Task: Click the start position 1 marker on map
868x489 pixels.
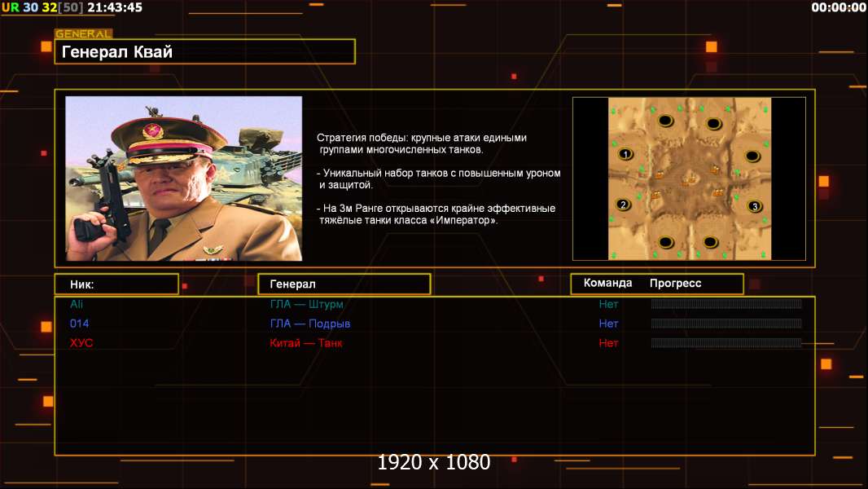Action: (x=625, y=154)
